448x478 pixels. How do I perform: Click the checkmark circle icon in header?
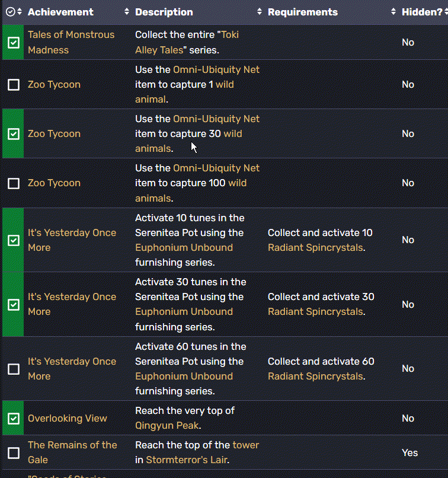[10, 12]
